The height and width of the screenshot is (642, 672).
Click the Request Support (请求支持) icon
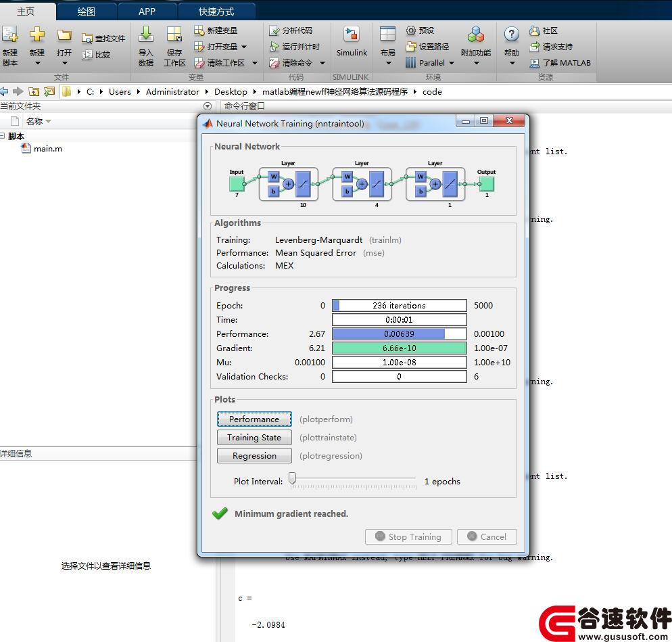click(535, 46)
